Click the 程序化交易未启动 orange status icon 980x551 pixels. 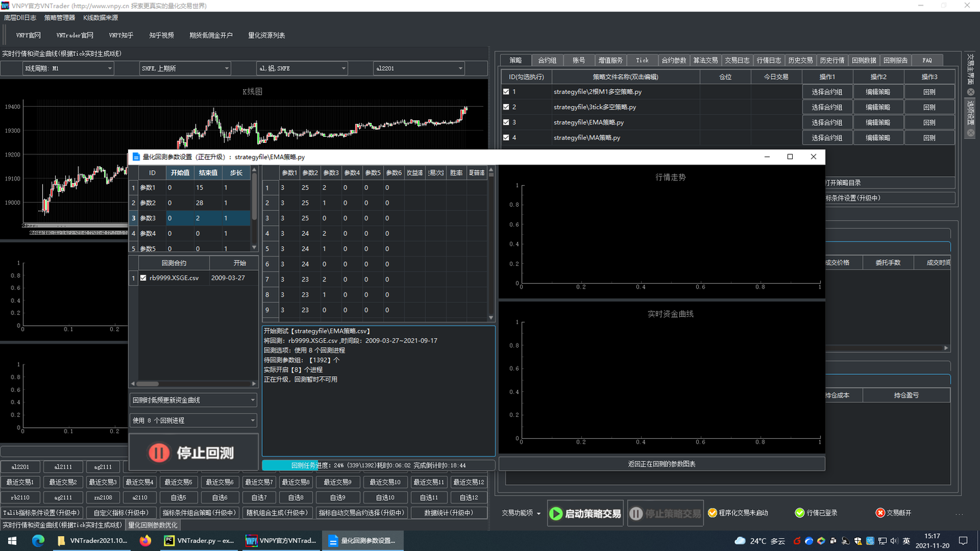tap(713, 513)
